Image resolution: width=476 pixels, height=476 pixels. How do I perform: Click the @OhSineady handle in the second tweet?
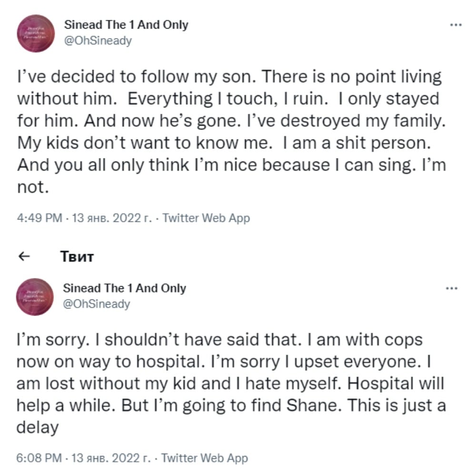97,304
